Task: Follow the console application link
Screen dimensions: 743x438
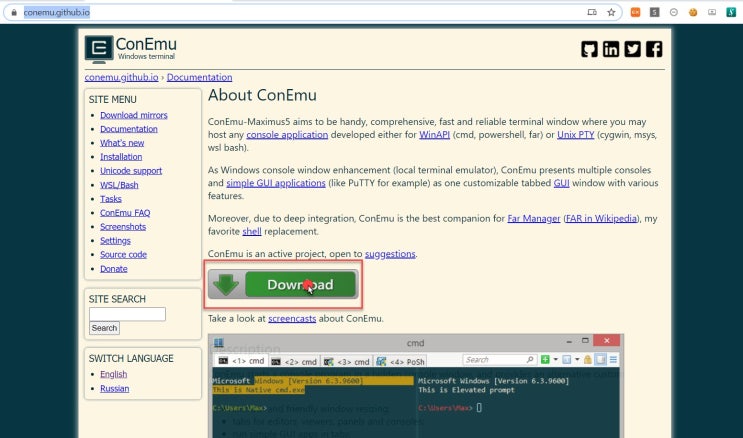Action: [287, 135]
